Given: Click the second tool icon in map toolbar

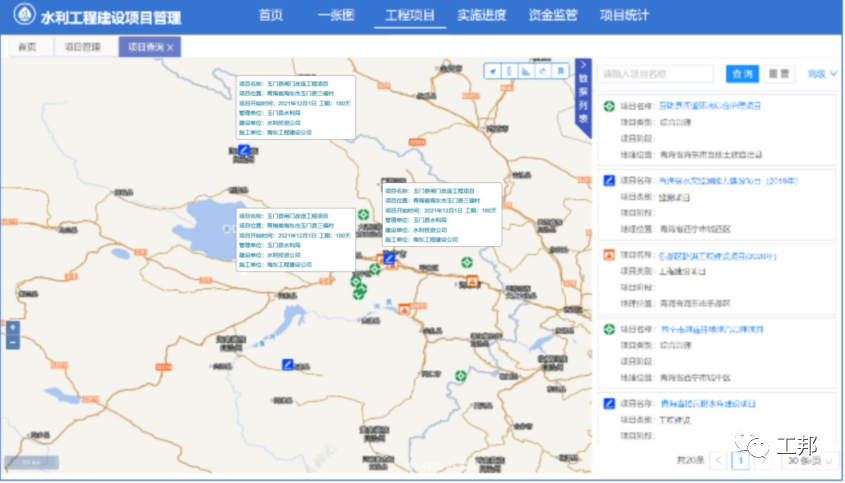Looking at the screenshot, I should (x=509, y=71).
